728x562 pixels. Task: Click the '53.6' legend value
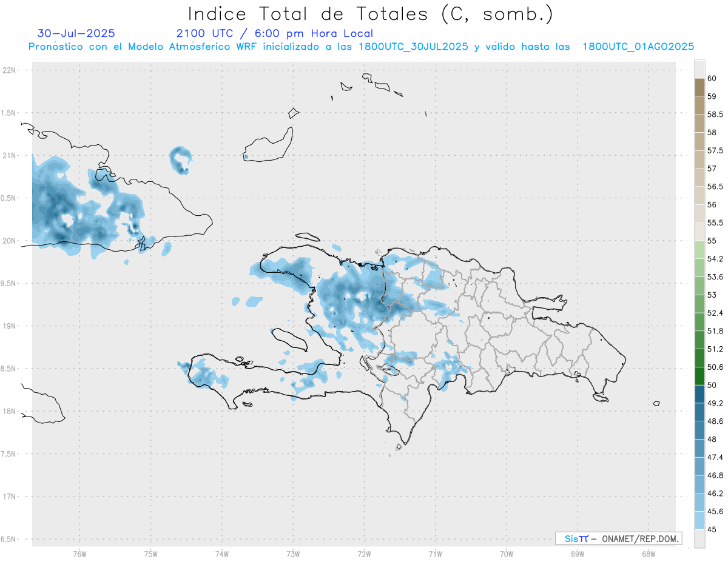pos(715,277)
